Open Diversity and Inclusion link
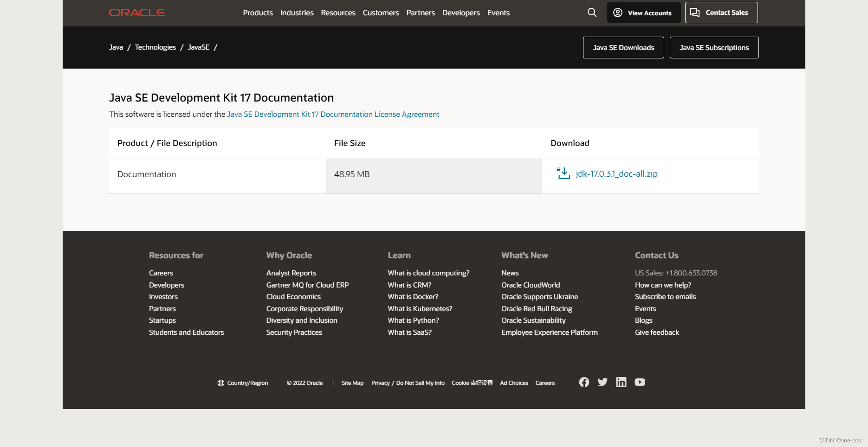This screenshot has width=868, height=447. [x=302, y=320]
